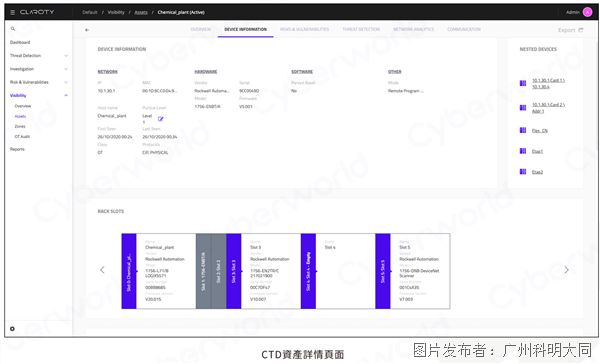Open settings gear icon at sidebar bottom
600x364 pixels.
click(x=12, y=329)
